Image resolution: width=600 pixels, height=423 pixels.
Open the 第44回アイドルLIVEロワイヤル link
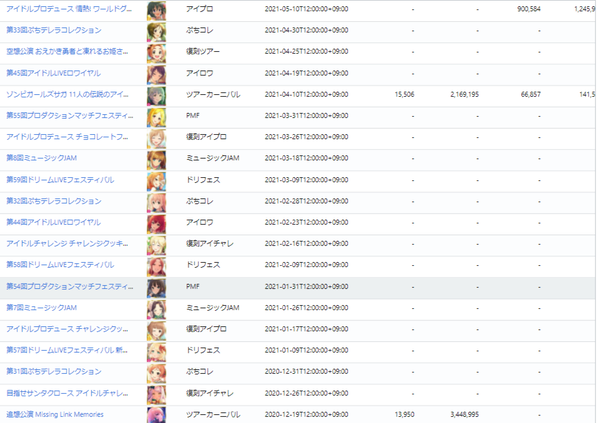tap(54, 222)
